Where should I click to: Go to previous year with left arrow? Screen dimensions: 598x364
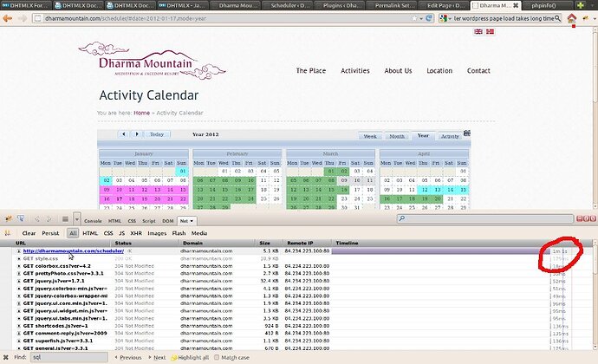(x=123, y=134)
